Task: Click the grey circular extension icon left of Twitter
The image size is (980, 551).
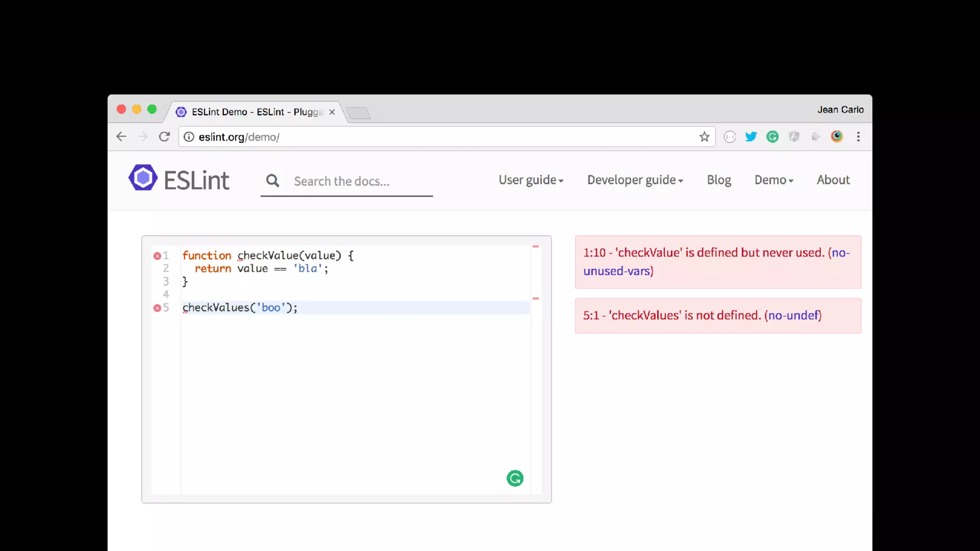Action: coord(730,137)
